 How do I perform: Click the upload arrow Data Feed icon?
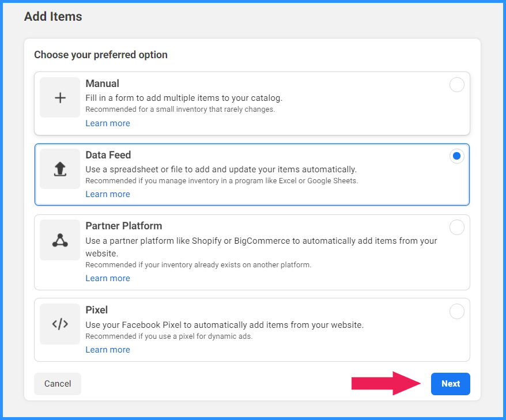point(60,169)
